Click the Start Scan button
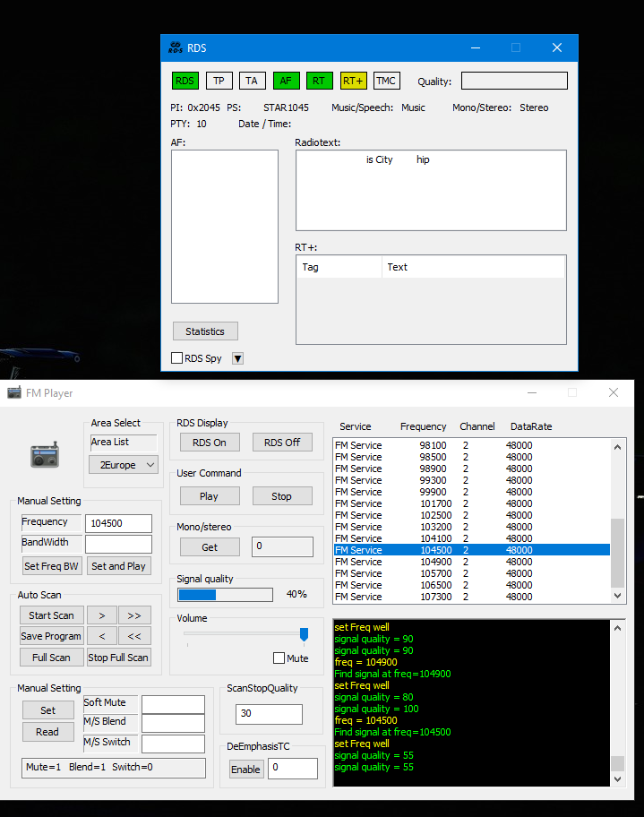 pyautogui.click(x=51, y=615)
